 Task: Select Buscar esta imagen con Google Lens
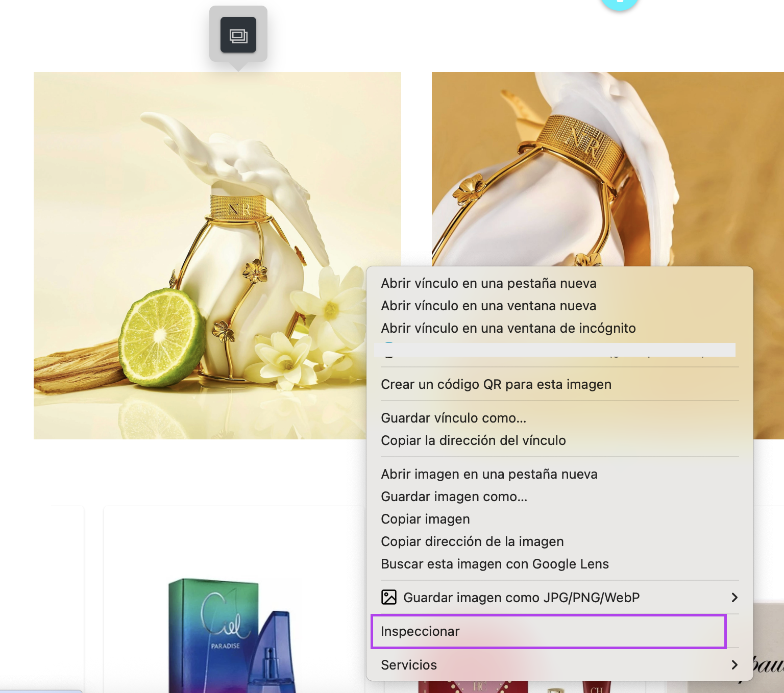[x=495, y=564]
